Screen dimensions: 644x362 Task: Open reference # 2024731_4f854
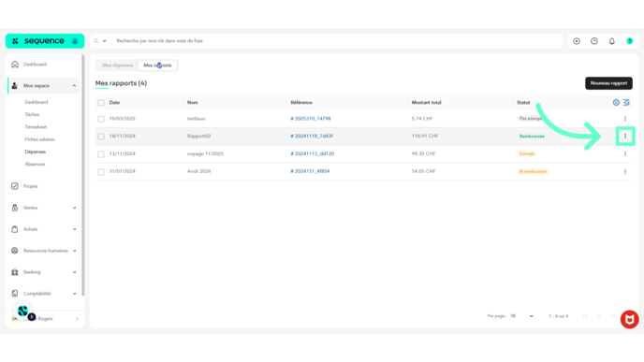[310, 171]
